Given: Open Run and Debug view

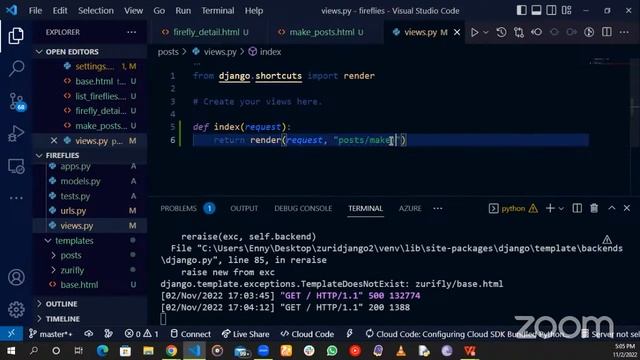Looking at the screenshot, I should tap(16, 133).
